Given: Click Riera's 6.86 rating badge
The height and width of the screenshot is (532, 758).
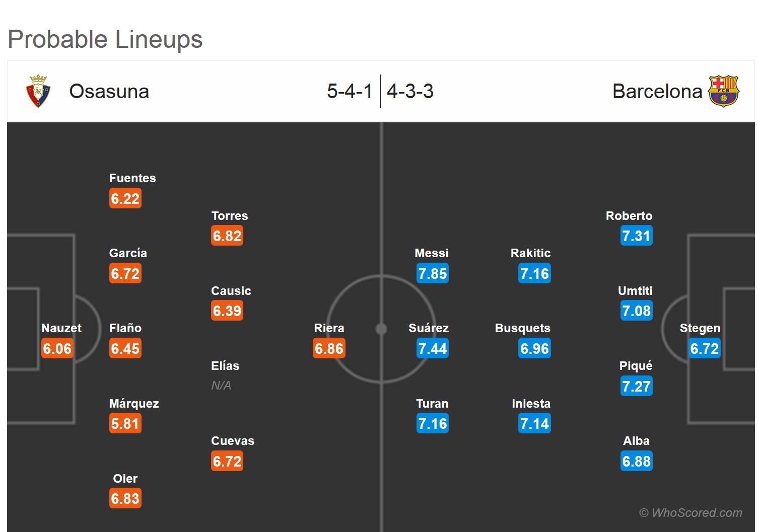Looking at the screenshot, I should (329, 349).
